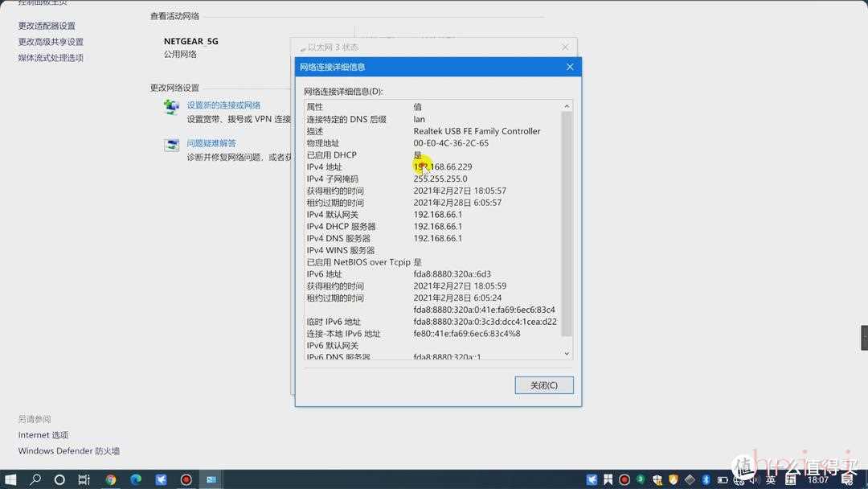Launch Google Chrome from taskbar
868x489 pixels.
(x=111, y=479)
